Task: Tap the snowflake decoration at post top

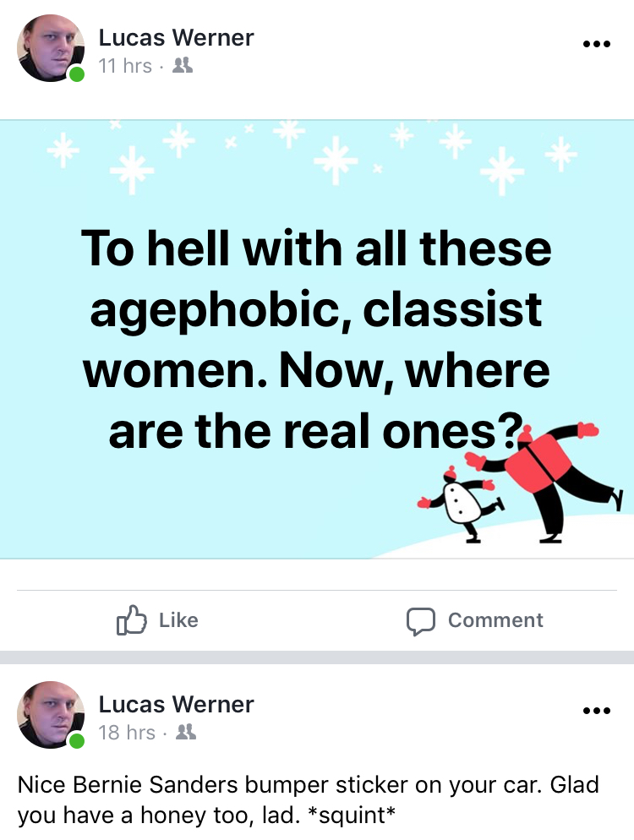Action: [x=316, y=155]
